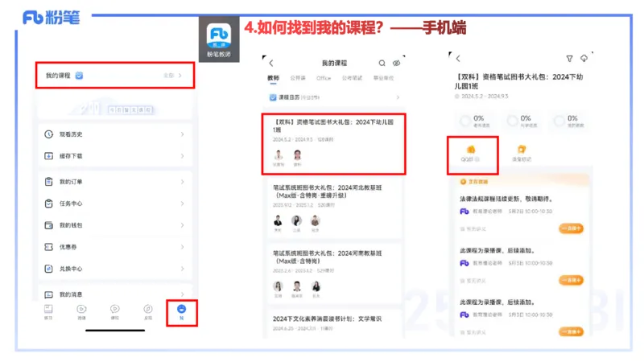
Task: Click the 我的消息 message icon
Action: [x=48, y=294]
